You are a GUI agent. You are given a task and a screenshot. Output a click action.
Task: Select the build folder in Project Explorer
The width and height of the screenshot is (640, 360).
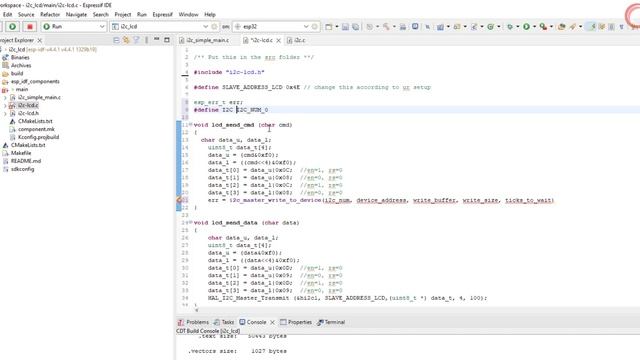tap(12, 73)
